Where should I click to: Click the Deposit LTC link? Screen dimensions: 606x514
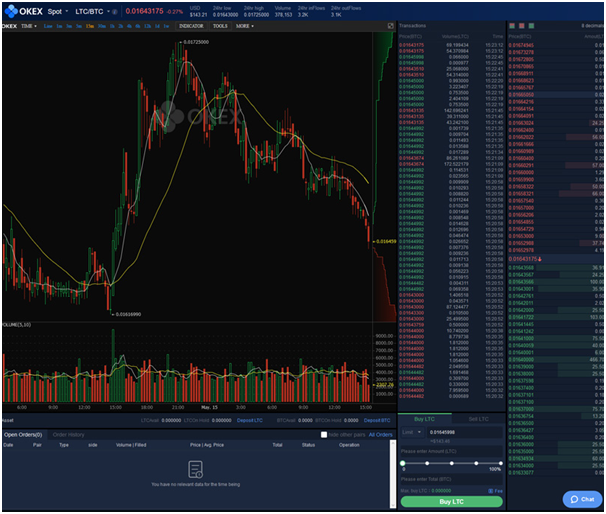pyautogui.click(x=250, y=420)
